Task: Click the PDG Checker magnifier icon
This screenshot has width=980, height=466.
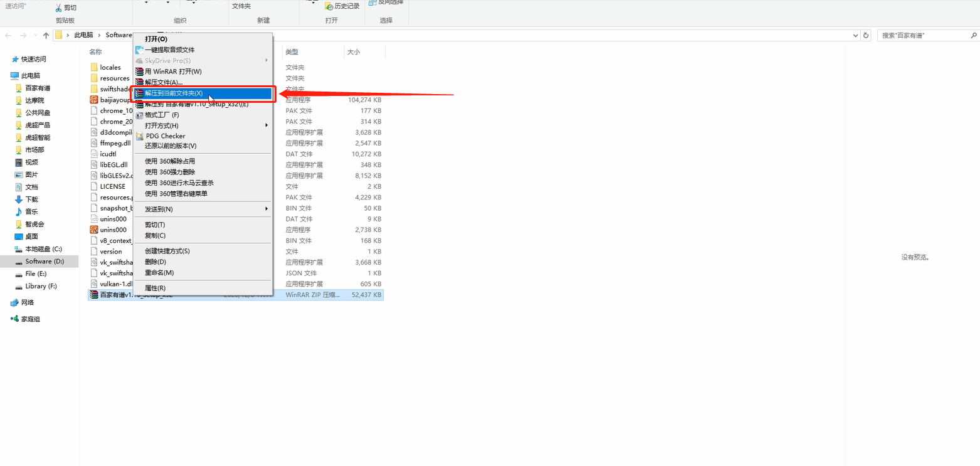Action: pos(140,135)
